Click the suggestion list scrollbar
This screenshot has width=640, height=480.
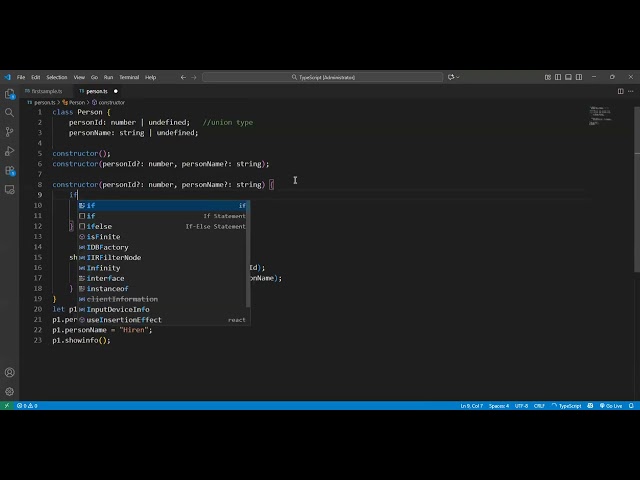coord(248,254)
